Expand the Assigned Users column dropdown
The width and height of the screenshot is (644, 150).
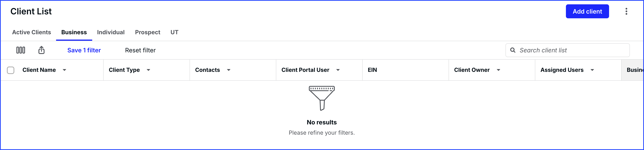click(592, 70)
